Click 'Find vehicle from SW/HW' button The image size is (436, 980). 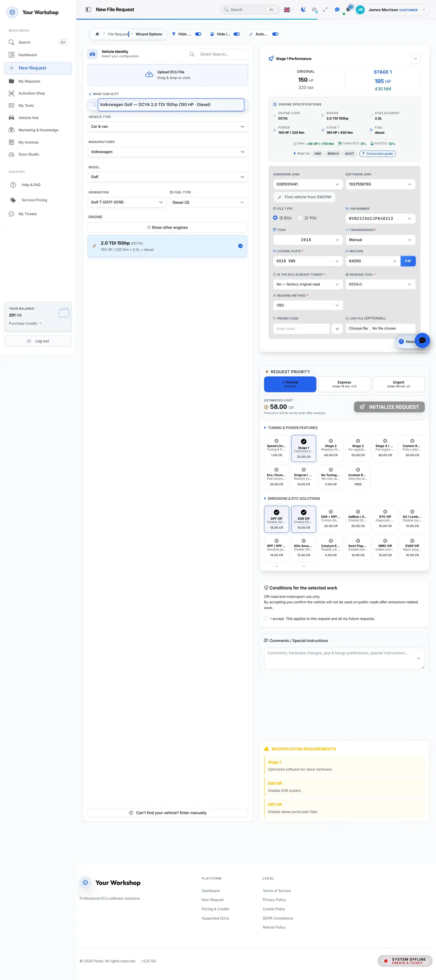[x=304, y=197]
